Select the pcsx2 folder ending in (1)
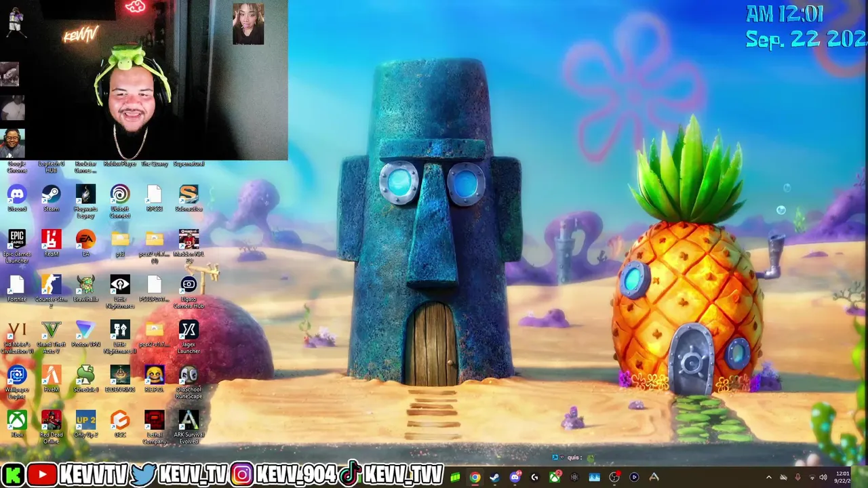 coord(154,247)
